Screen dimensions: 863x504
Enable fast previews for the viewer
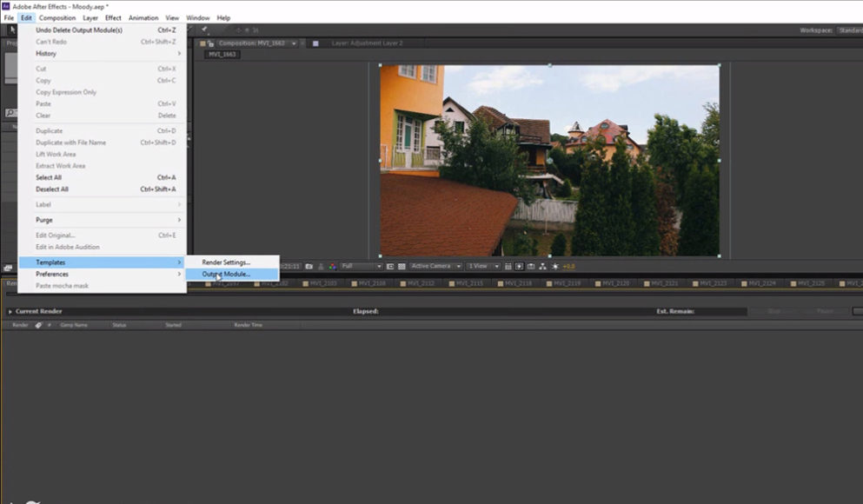[519, 266]
